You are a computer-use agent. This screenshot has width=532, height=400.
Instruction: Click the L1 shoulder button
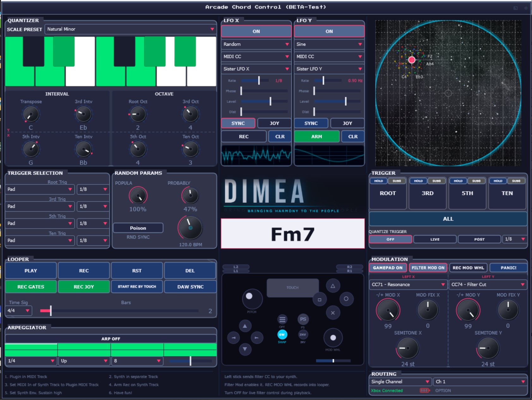236,271
